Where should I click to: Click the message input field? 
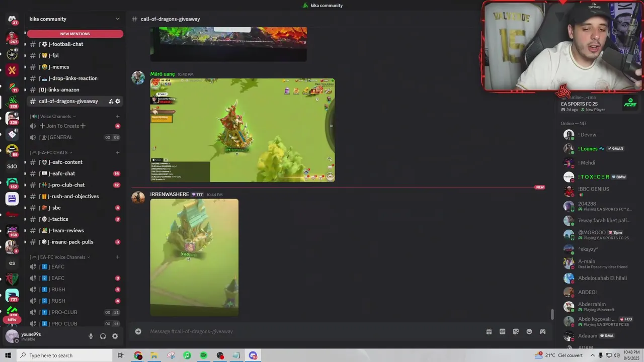pyautogui.click(x=314, y=331)
